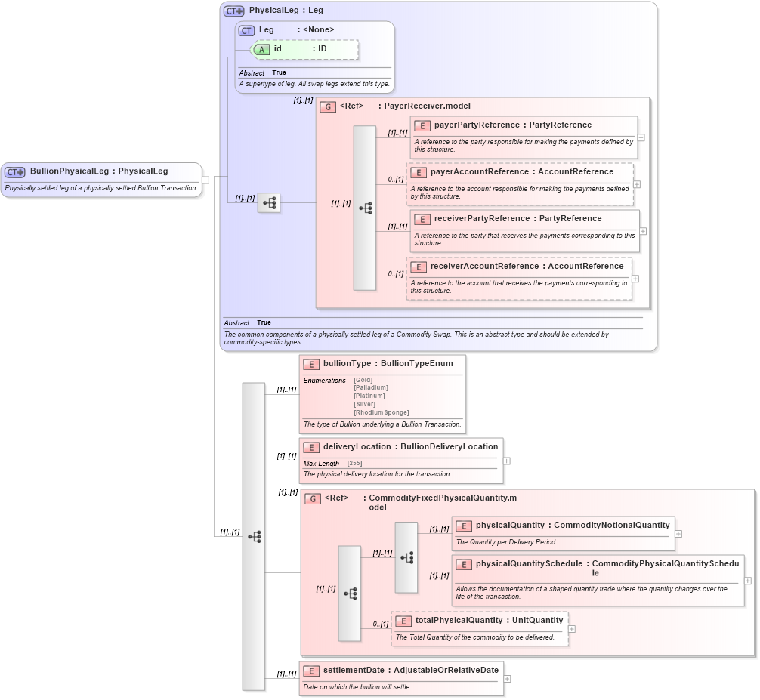Expand the payerPartyReference element
Viewport: 760px width, 700px height.
[641, 137]
